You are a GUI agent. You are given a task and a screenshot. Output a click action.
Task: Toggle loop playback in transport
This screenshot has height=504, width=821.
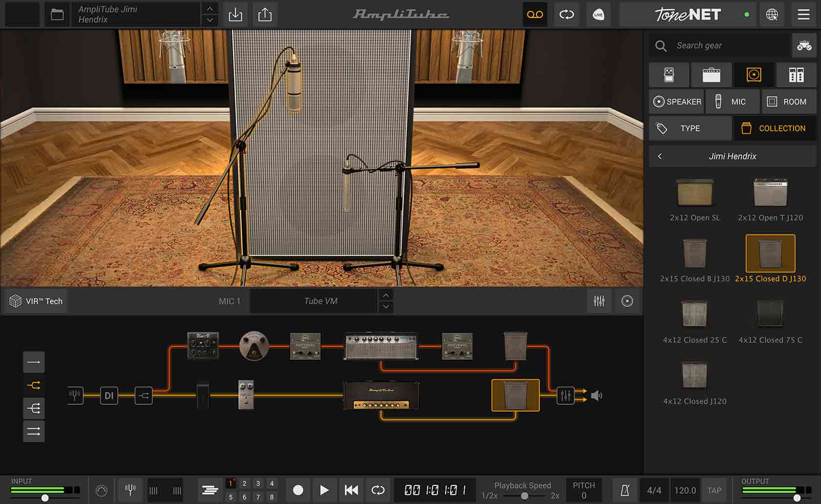tap(378, 490)
